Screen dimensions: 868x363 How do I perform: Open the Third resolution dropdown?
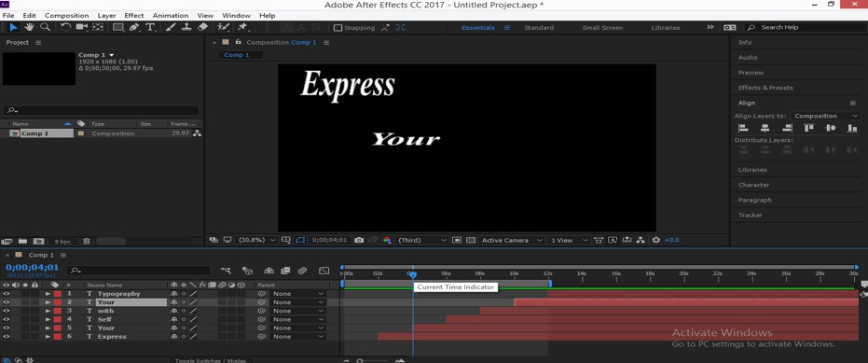click(x=421, y=240)
